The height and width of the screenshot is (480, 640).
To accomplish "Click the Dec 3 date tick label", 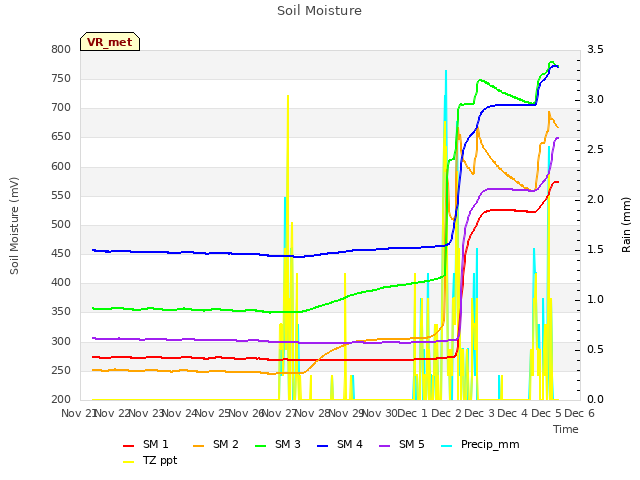I will (479, 413).
